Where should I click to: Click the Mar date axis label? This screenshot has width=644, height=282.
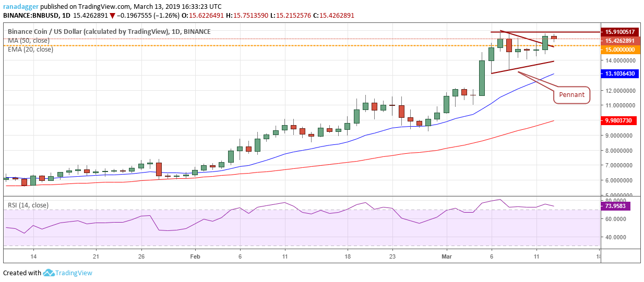click(x=447, y=256)
